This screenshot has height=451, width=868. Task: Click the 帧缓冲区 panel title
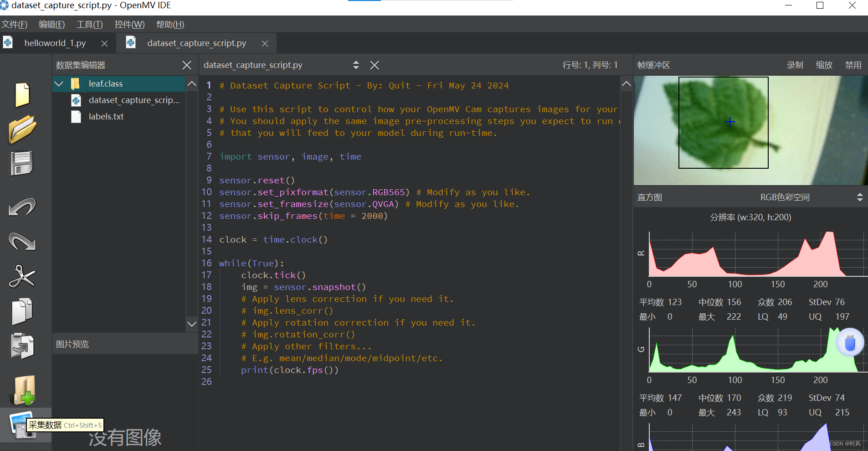(x=653, y=65)
